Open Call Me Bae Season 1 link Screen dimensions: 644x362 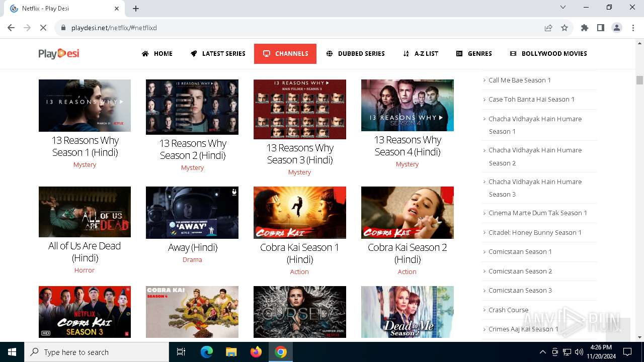tap(520, 80)
